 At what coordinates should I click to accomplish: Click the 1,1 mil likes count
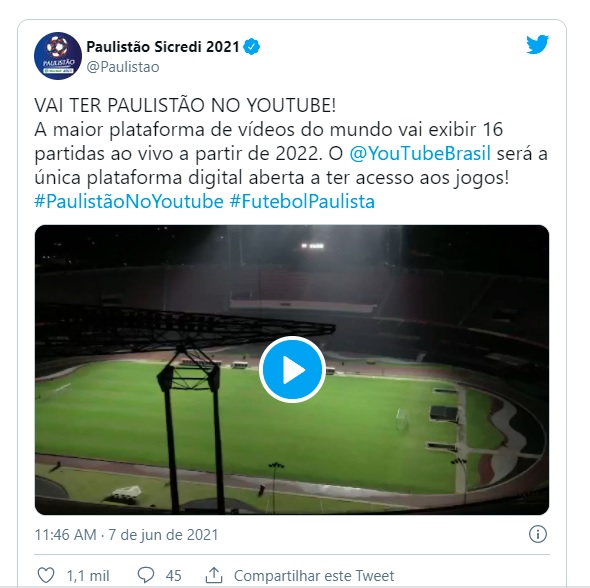(x=88, y=576)
